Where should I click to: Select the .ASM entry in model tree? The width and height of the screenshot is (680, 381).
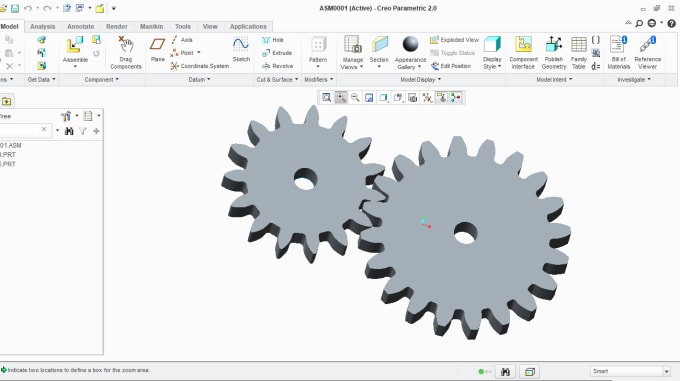coord(11,145)
